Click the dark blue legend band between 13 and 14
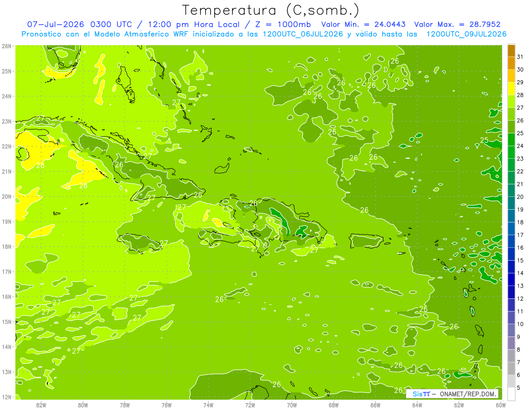Screen dimensions: 532x411 511,279
